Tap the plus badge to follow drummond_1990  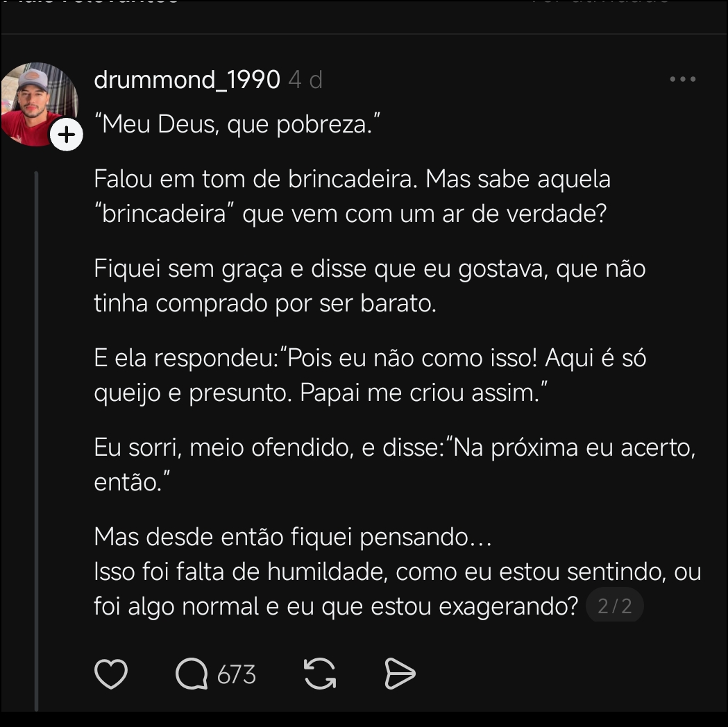click(x=67, y=135)
